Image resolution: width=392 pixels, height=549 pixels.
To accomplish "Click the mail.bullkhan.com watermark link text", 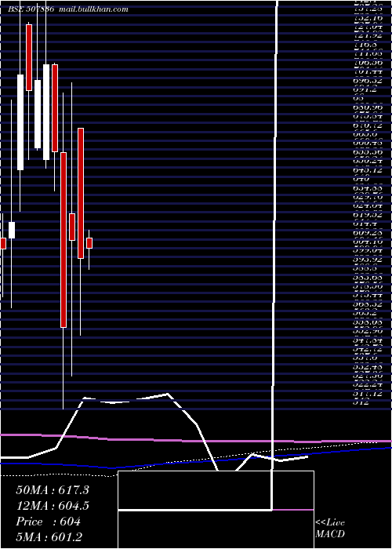I will click(x=93, y=9).
